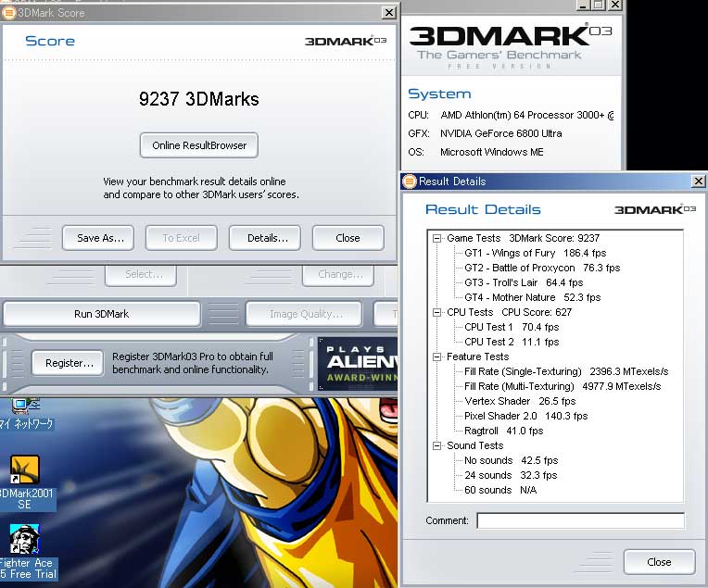The image size is (708, 588).
Task: Select 'GT2 - Battle of Proxycon 76.3 fps' row
Action: [x=542, y=268]
